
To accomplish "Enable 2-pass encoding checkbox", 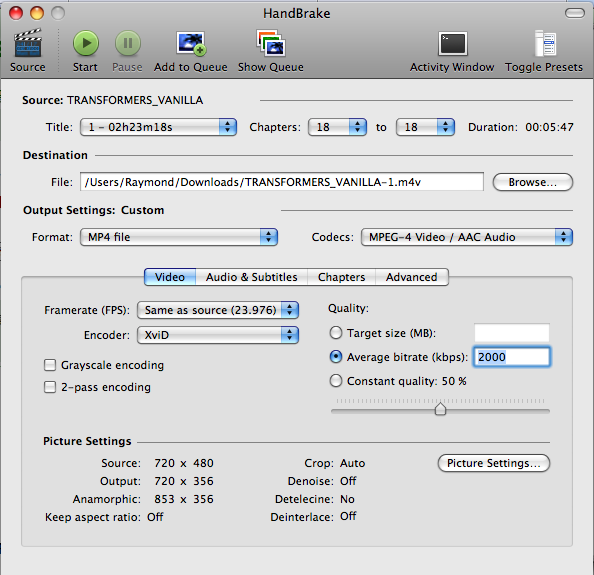I will coord(50,387).
